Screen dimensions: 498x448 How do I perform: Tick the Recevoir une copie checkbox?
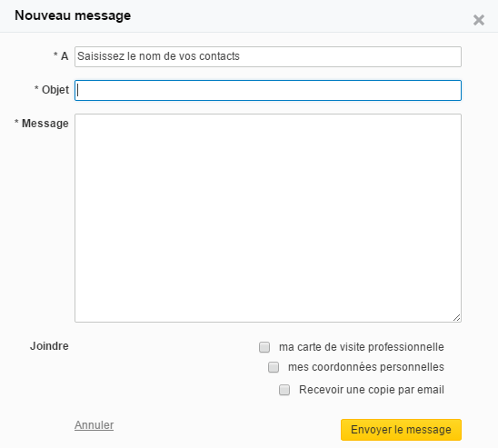pos(284,390)
